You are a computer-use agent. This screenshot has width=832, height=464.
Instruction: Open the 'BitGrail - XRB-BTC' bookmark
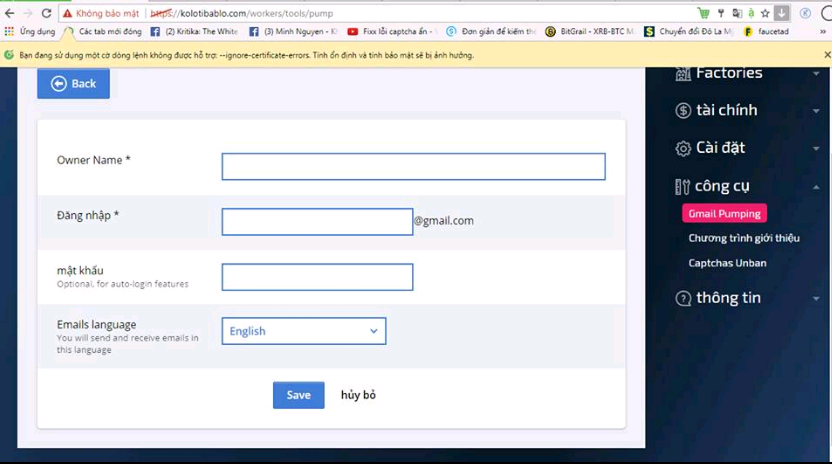click(590, 31)
